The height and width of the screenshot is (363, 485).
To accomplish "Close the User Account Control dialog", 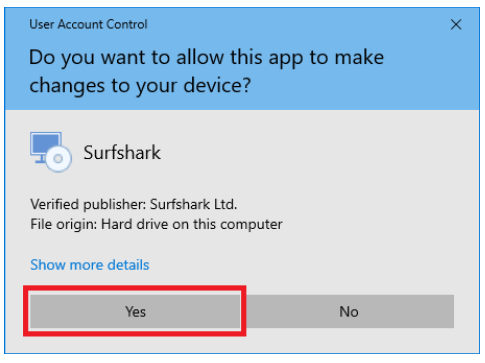I will 456,24.
